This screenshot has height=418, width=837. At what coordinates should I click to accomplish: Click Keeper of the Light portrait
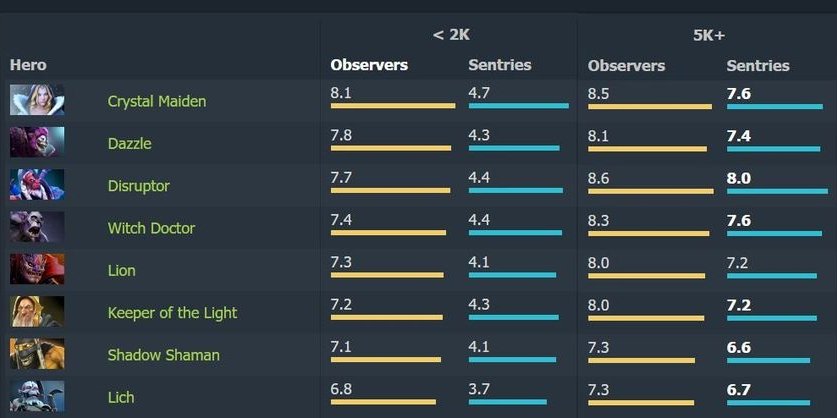coord(37,312)
